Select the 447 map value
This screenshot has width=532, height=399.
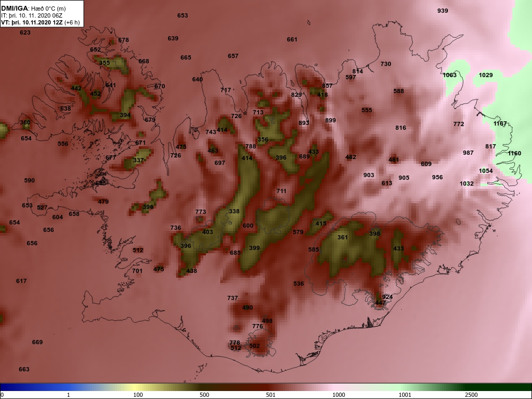pos(381,303)
